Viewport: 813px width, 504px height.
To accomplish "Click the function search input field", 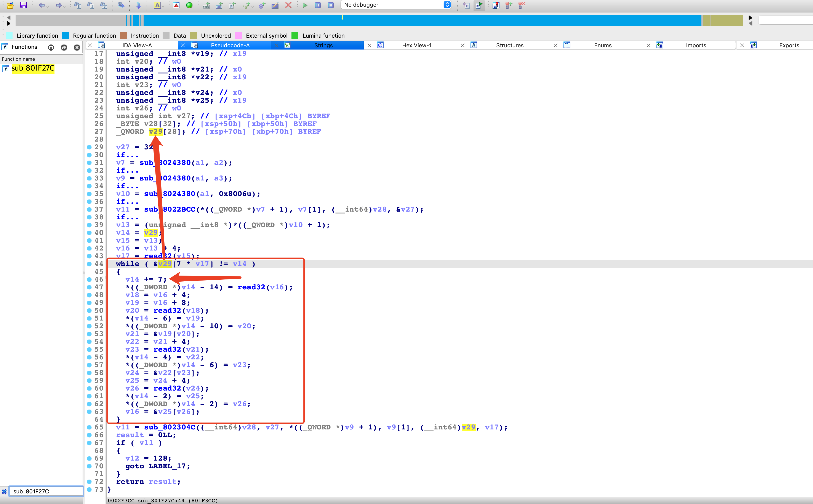I will [x=46, y=491].
